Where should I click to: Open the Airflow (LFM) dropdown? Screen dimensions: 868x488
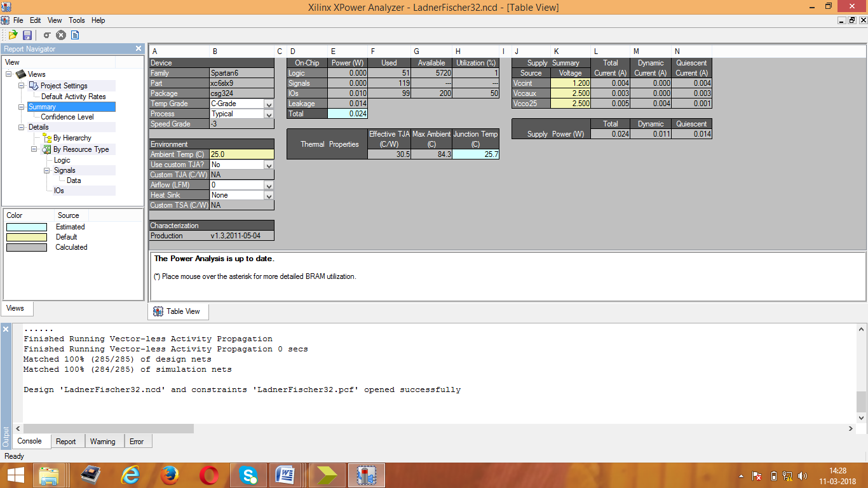[x=269, y=185]
